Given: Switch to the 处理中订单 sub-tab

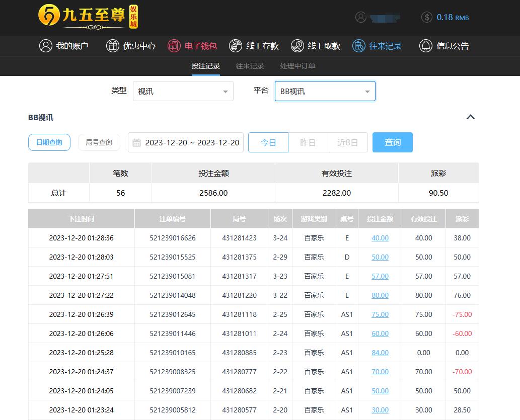Looking at the screenshot, I should pyautogui.click(x=298, y=66).
